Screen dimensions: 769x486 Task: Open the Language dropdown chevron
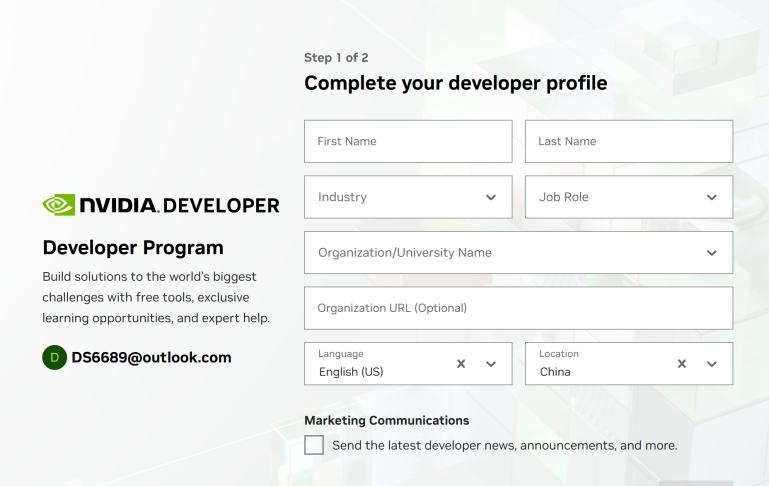click(x=491, y=364)
